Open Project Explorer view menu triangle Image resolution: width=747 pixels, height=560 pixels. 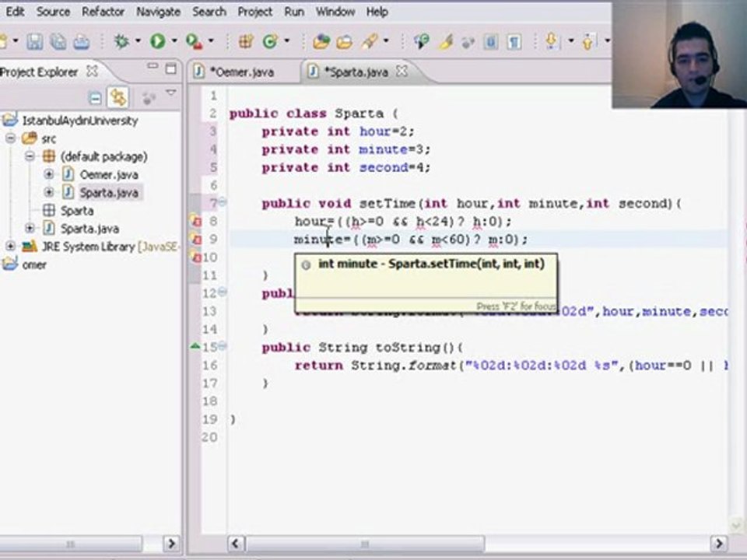tap(171, 93)
